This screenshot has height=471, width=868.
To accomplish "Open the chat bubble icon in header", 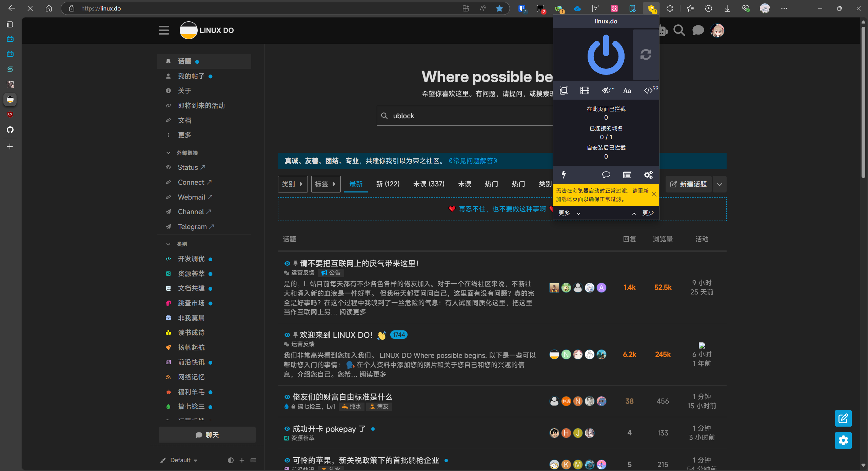I will 698,30.
